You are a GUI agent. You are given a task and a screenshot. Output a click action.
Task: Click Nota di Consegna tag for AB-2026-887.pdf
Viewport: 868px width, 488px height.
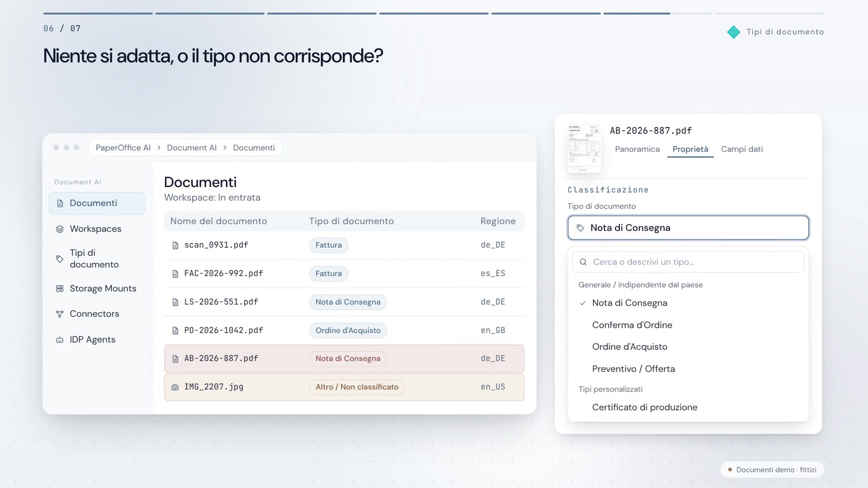348,358
